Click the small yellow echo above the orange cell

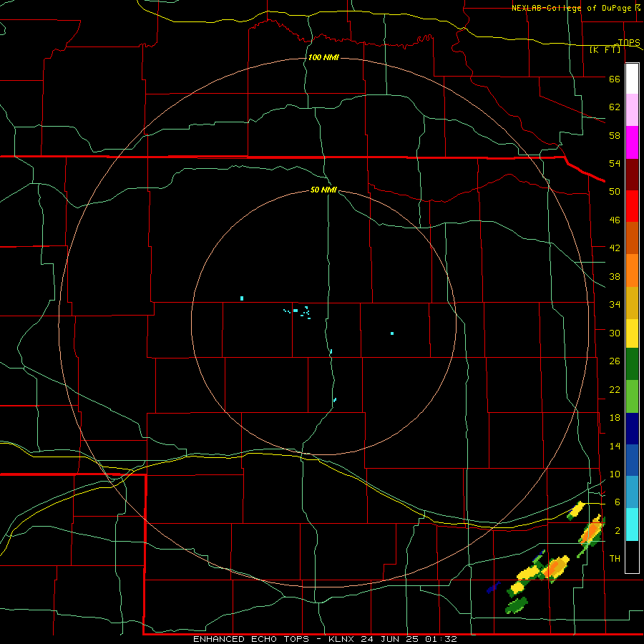coord(576,510)
